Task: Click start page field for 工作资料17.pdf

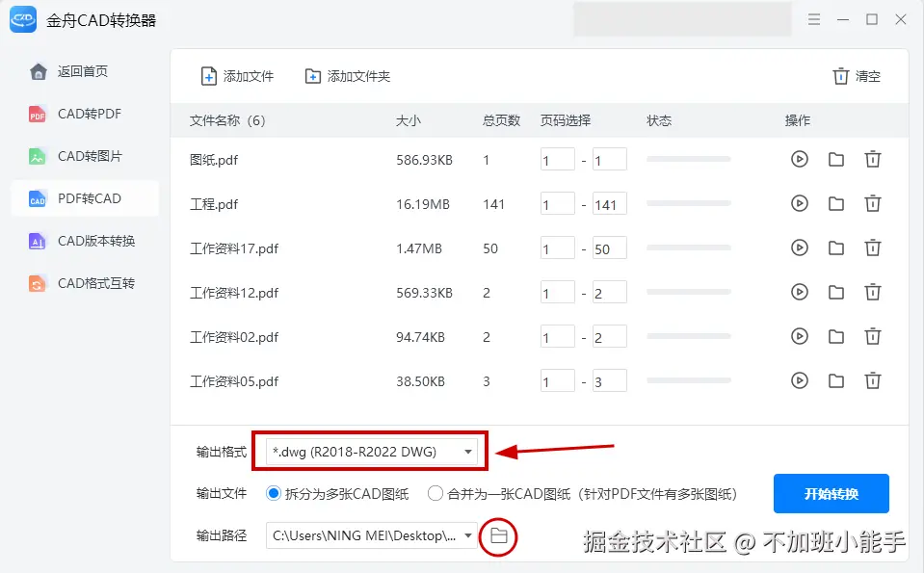Action: pyautogui.click(x=558, y=247)
